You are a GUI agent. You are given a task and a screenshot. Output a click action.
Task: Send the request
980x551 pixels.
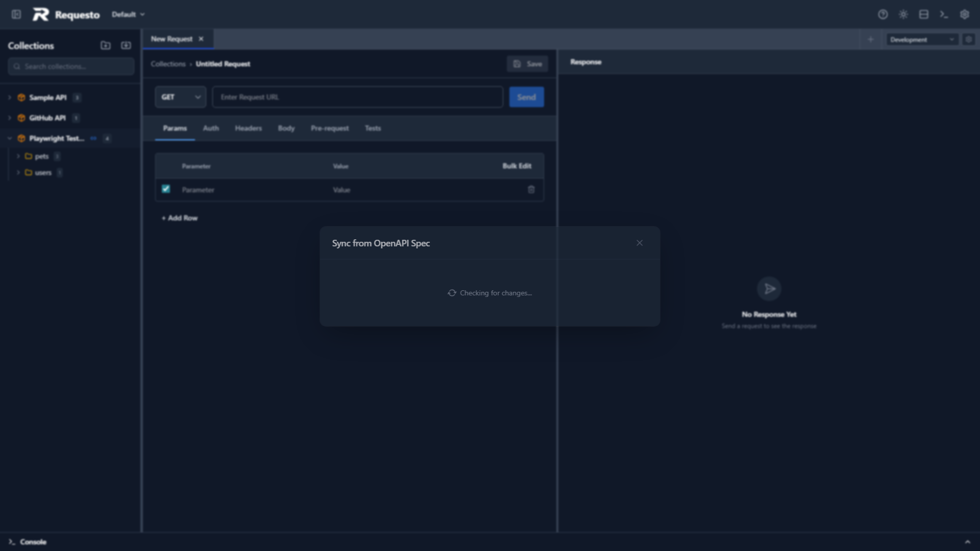click(526, 97)
